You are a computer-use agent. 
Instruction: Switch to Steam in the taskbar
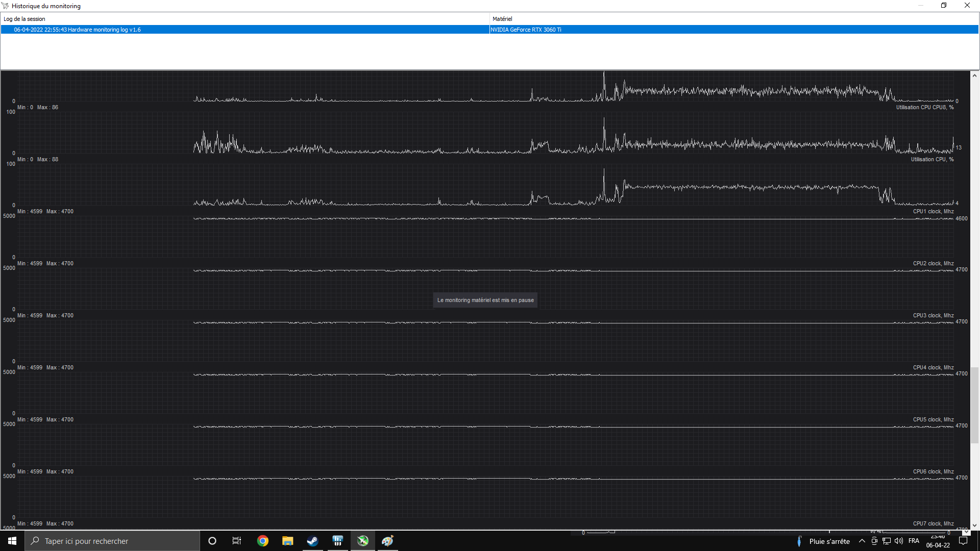tap(312, 541)
